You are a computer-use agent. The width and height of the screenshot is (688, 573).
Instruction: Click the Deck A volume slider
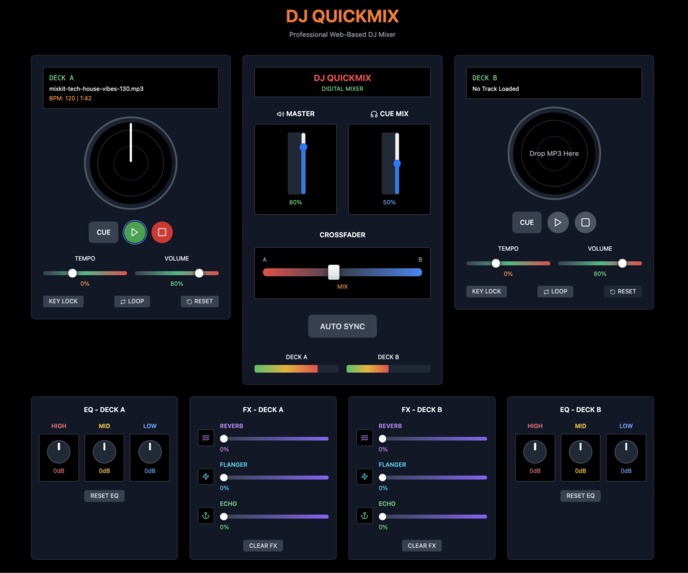tap(177, 273)
